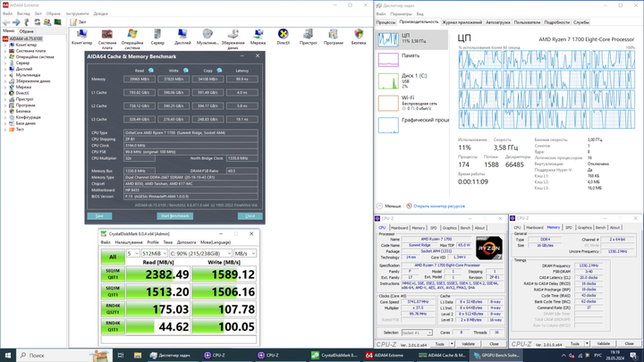Click the Windows taskbar search box
The image size is (644, 362).
(x=64, y=355)
